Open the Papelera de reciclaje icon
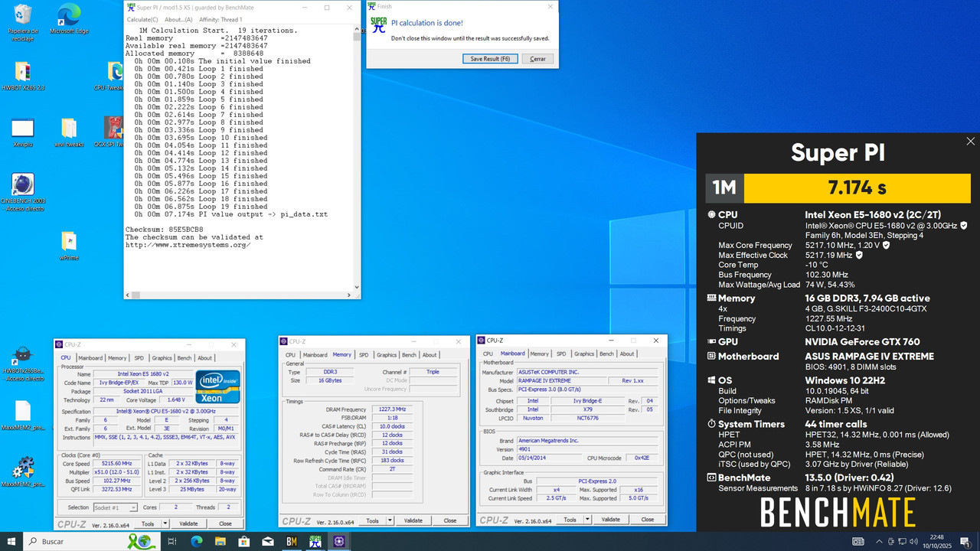 pos(23,15)
